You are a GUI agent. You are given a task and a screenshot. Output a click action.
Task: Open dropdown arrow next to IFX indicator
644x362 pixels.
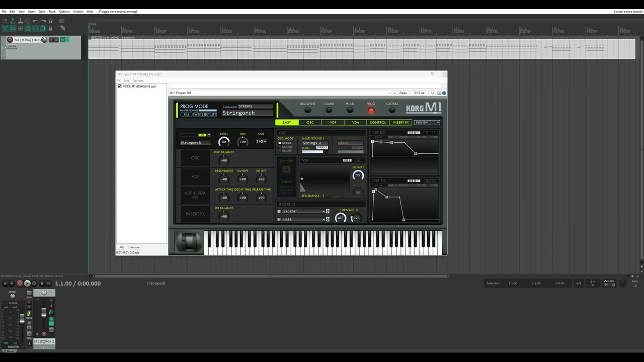209,135
